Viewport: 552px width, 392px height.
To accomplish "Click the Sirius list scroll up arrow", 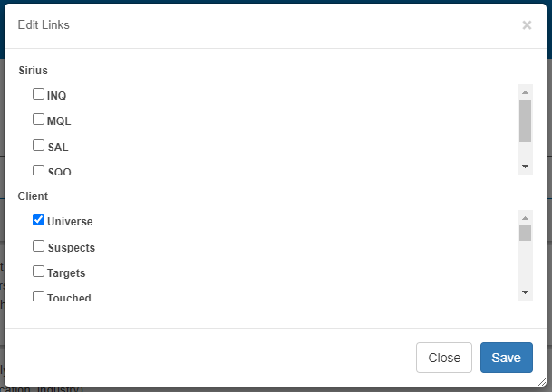I will (525, 92).
